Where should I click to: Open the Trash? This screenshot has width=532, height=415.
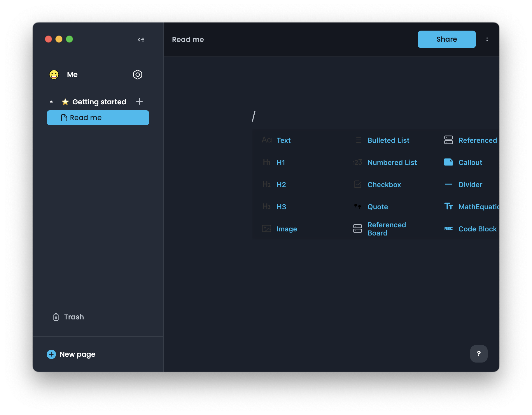point(68,317)
